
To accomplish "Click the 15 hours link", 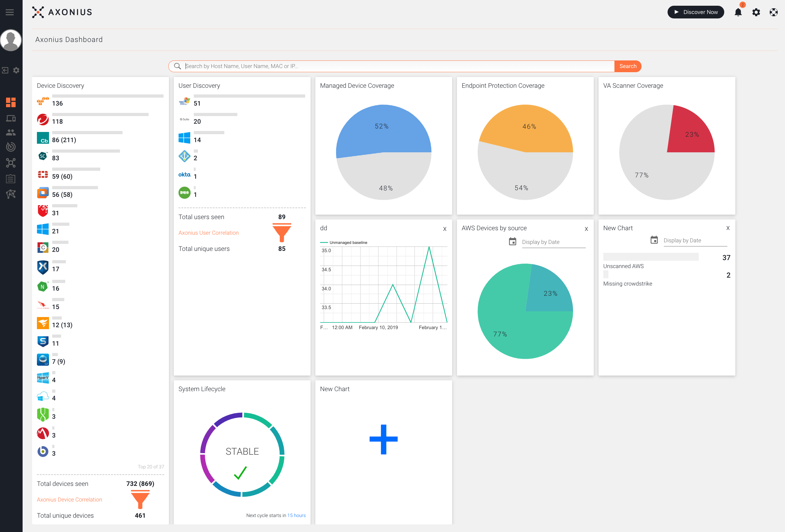I will click(296, 515).
